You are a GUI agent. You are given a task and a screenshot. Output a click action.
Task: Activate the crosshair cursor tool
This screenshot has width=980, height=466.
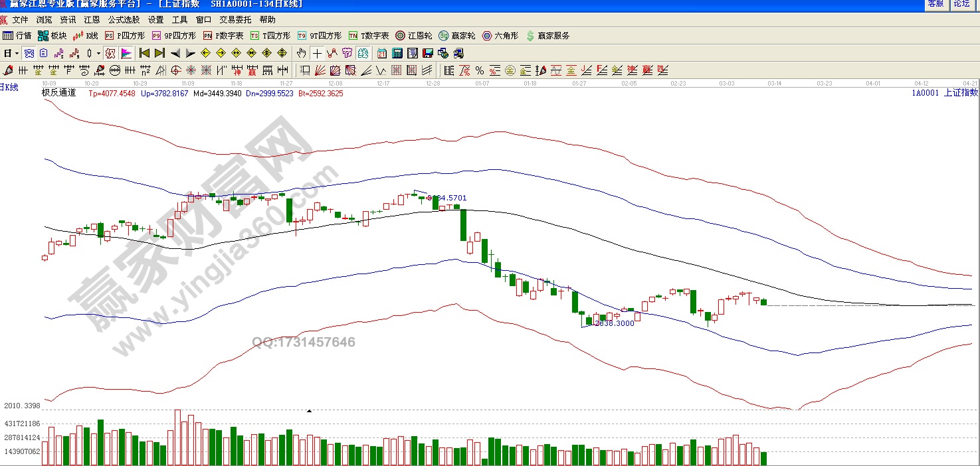(317, 53)
